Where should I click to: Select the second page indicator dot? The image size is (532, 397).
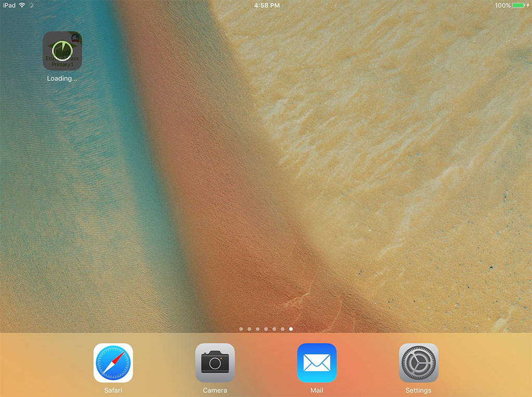pyautogui.click(x=249, y=329)
